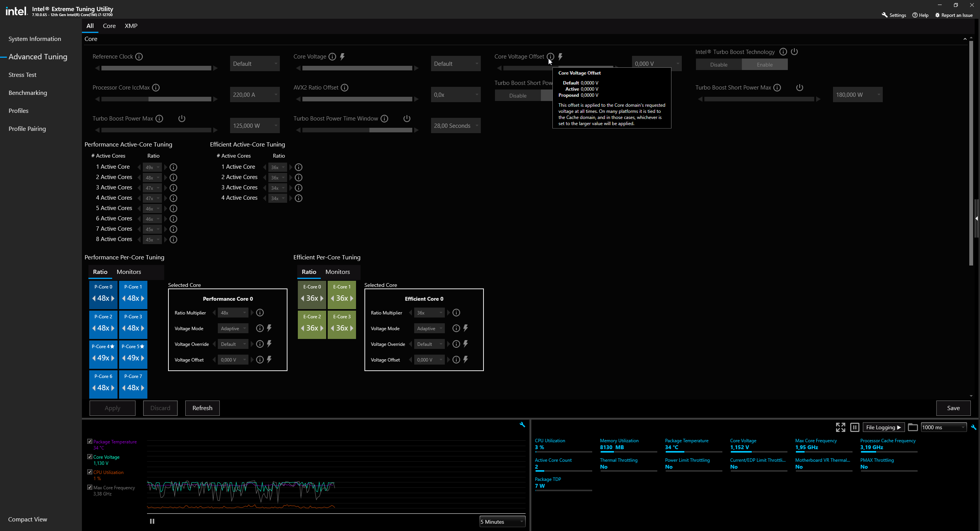This screenshot has width=980, height=531.
Task: Click the Core Voltage lightning bolt icon
Action: (342, 57)
